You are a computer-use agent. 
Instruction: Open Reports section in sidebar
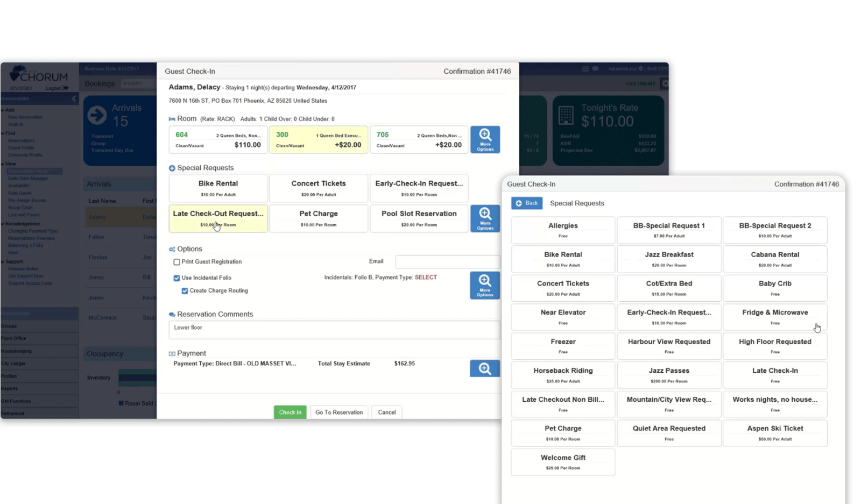click(x=39, y=388)
